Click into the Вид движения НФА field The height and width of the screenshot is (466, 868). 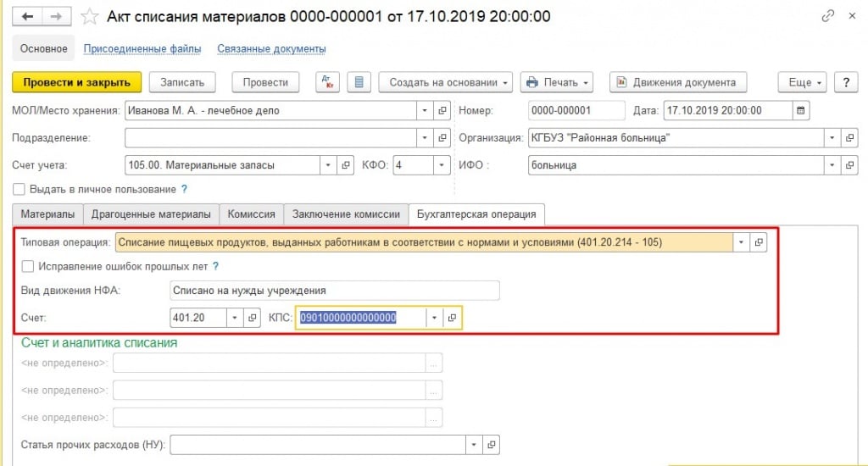pos(334,291)
